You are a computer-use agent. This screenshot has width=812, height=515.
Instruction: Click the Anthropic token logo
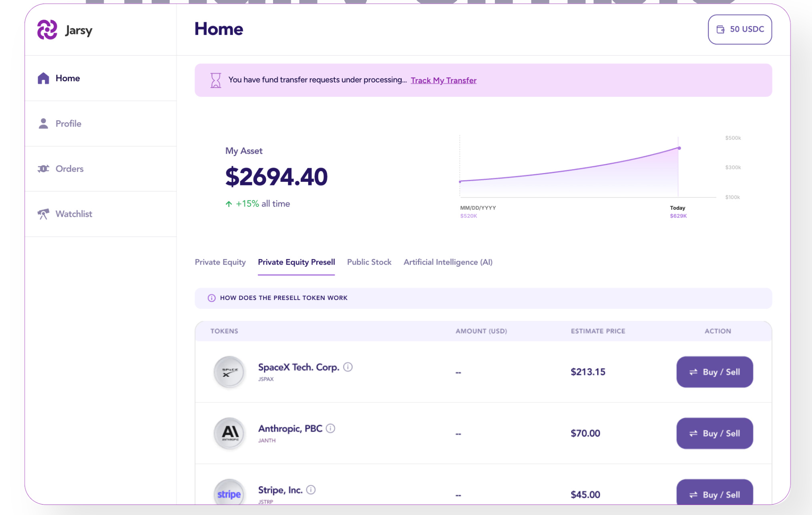click(x=229, y=433)
